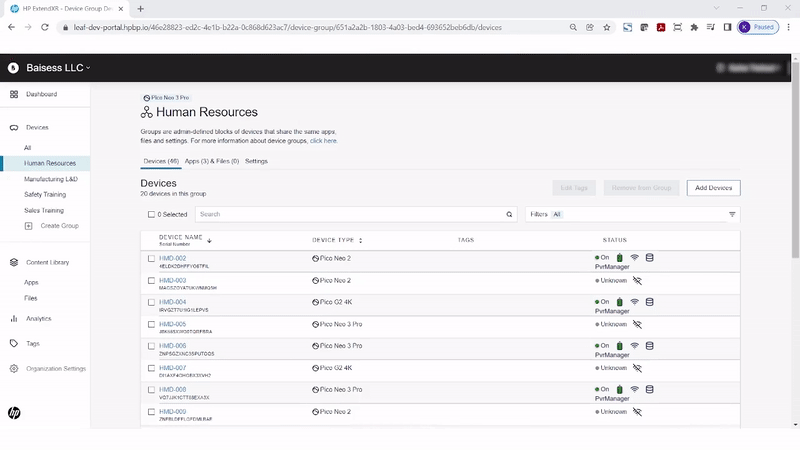The image size is (800, 450).
Task: Open the filter options icon
Action: pyautogui.click(x=732, y=214)
